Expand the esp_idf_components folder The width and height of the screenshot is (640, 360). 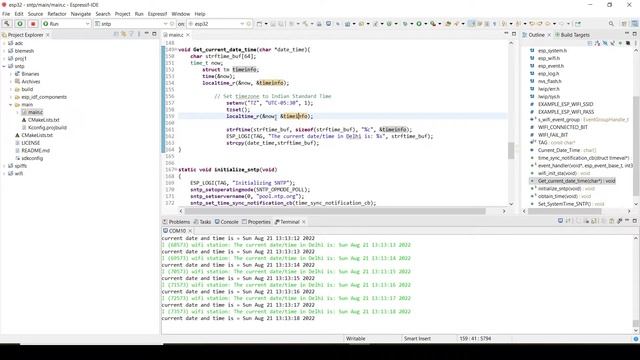(11, 97)
